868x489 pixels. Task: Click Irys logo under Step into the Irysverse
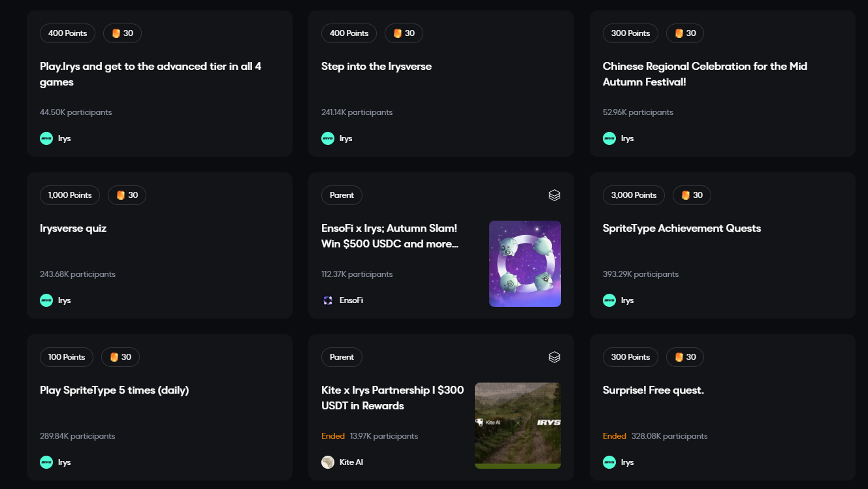(328, 138)
